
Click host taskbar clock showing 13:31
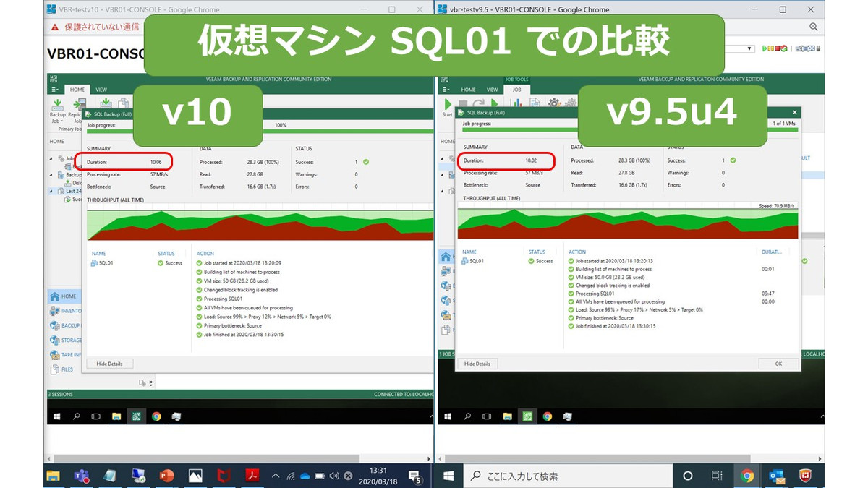pyautogui.click(x=378, y=476)
